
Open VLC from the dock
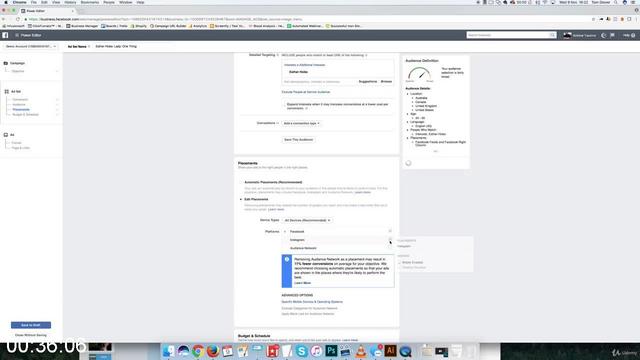[361, 351]
